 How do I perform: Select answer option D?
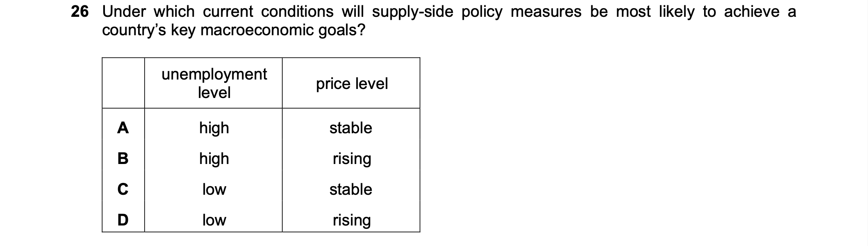(x=123, y=220)
